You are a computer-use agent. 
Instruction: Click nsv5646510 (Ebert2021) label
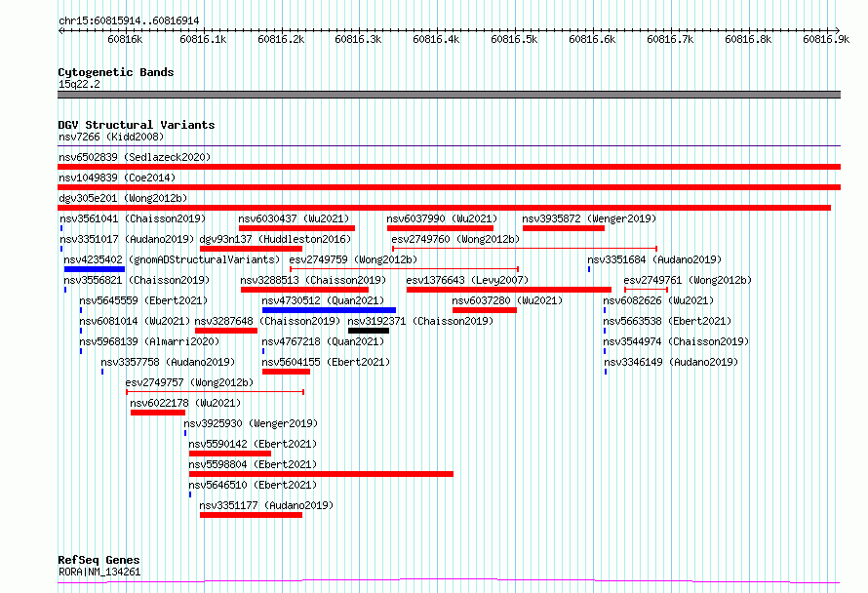[x=253, y=485]
